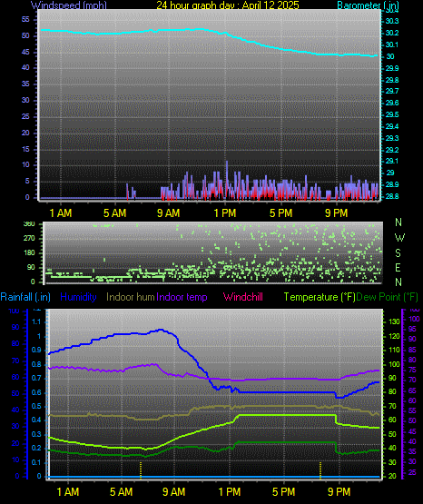Select the "Dew Point (°F)" legend label
The image size is (423, 504).
388,297
